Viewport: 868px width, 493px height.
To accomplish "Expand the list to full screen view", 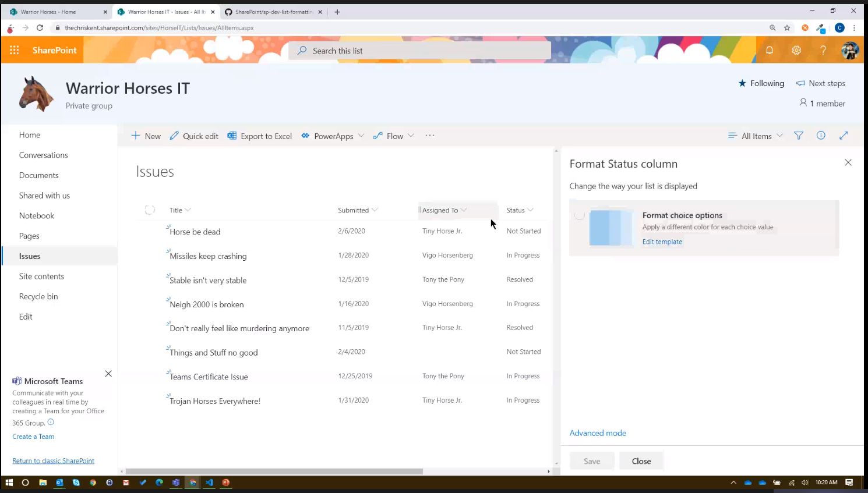I will [844, 136].
